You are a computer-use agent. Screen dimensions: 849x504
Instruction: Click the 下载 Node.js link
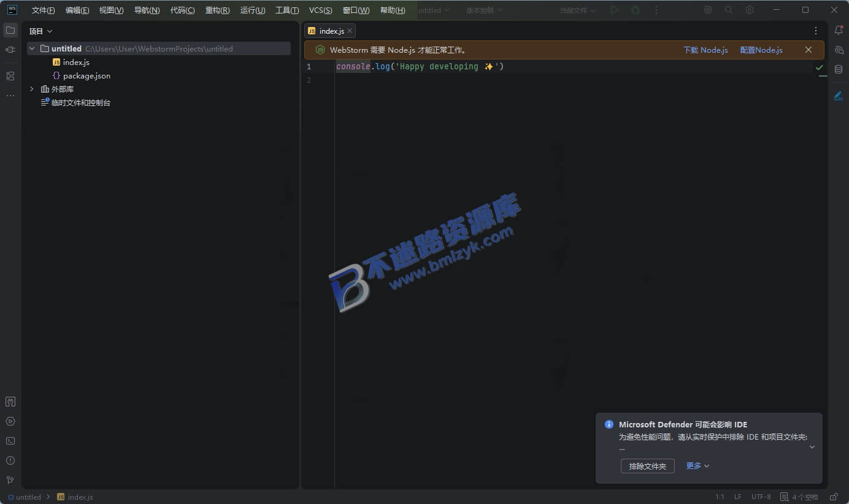(x=705, y=50)
